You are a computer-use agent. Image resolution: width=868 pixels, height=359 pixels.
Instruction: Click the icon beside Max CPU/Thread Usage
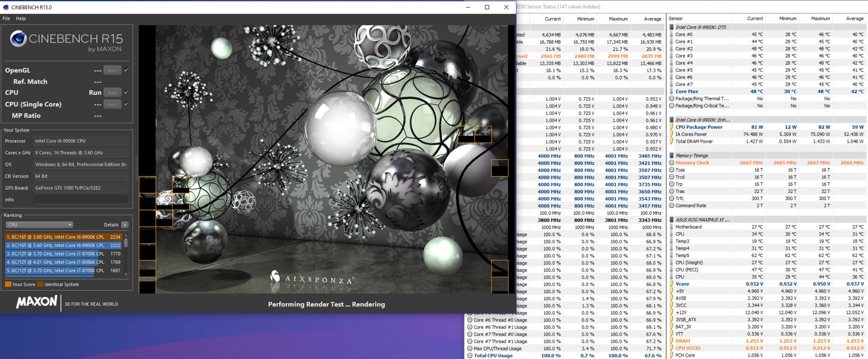(x=469, y=348)
